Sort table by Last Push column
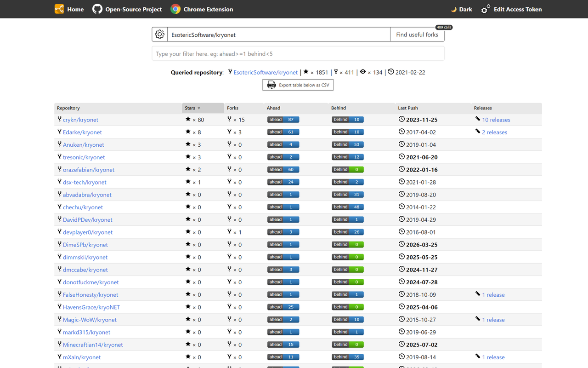588x368 pixels. (433, 108)
